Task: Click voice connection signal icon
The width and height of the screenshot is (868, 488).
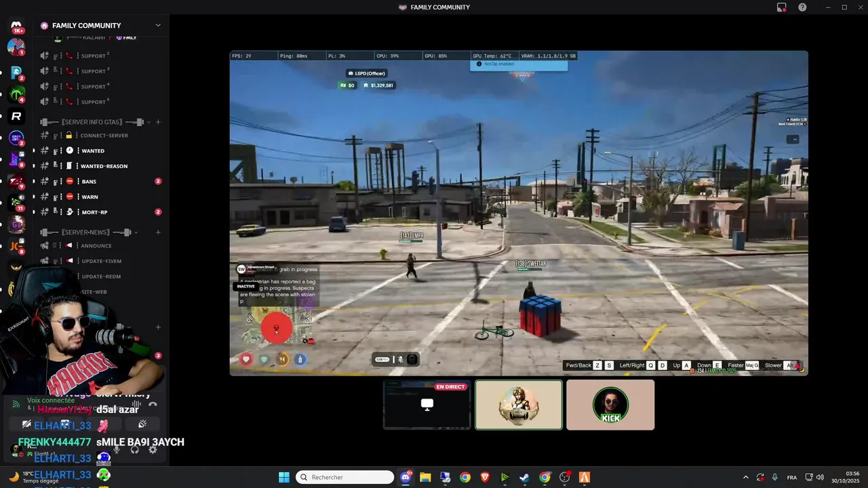Action: [x=16, y=405]
